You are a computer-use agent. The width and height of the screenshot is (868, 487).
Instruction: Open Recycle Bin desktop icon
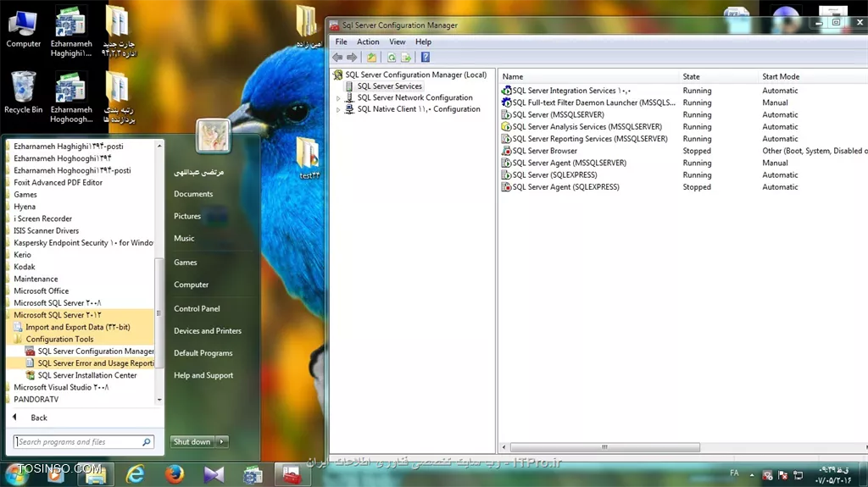tap(23, 87)
